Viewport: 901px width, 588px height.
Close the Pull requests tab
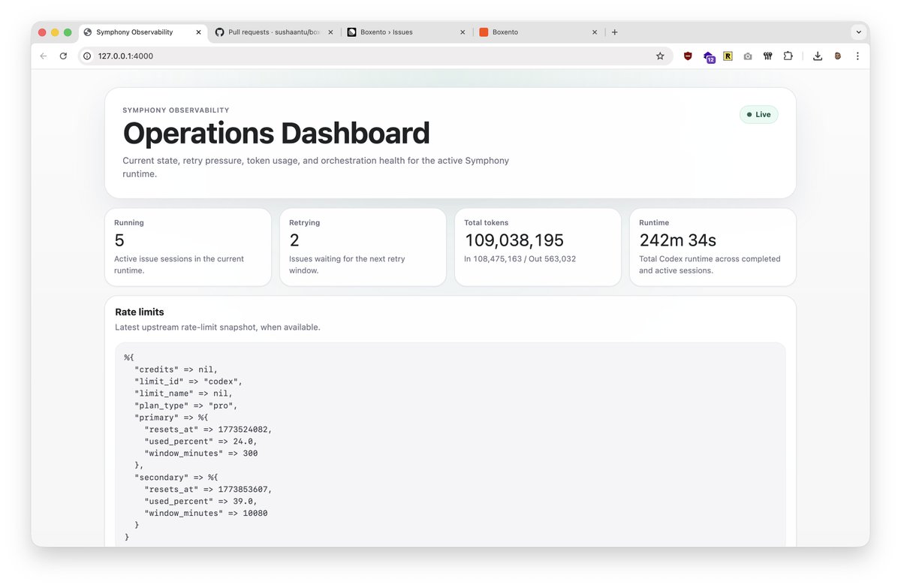pos(330,32)
